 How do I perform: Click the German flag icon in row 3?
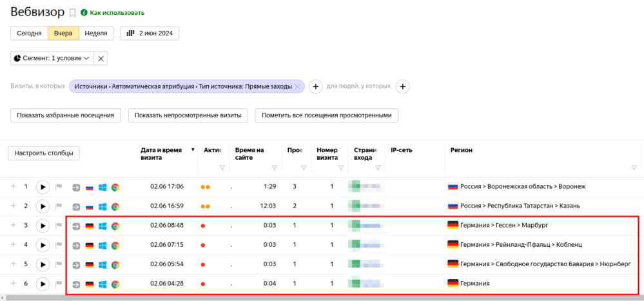pyautogui.click(x=89, y=226)
